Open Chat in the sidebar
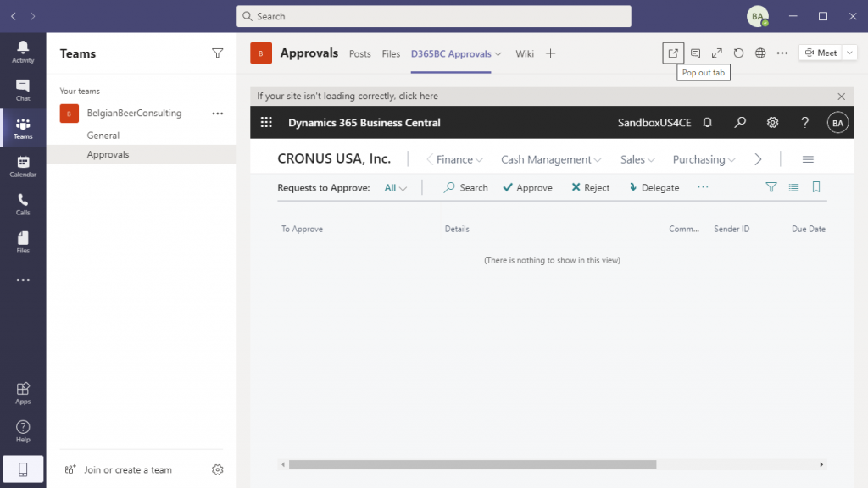 coord(23,90)
